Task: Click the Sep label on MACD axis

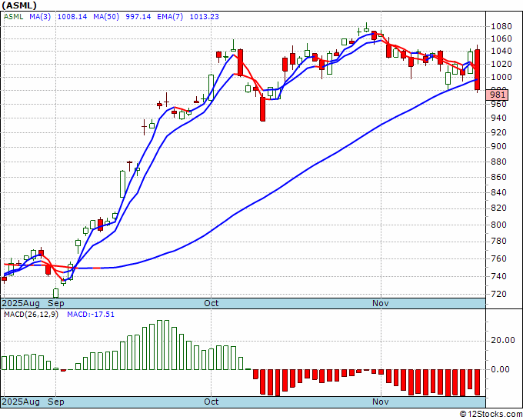Action: click(55, 402)
